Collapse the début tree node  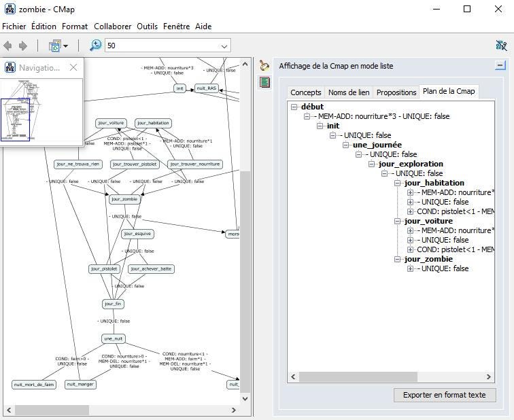(294, 107)
